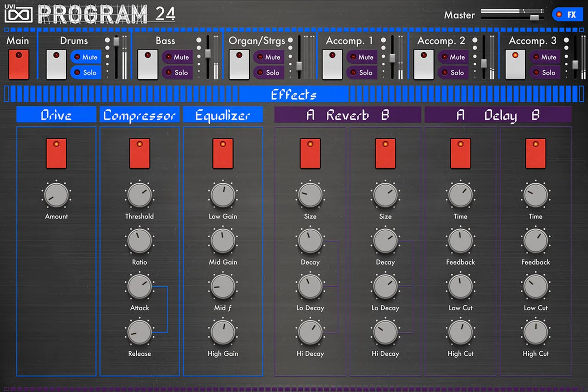Toggle the Drive effect power switch
This screenshot has height=392, width=588.
(56, 153)
